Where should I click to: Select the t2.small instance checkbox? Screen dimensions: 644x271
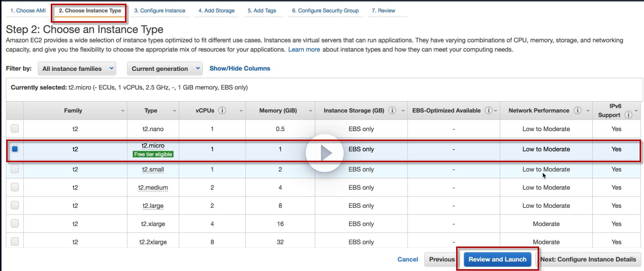(x=15, y=169)
